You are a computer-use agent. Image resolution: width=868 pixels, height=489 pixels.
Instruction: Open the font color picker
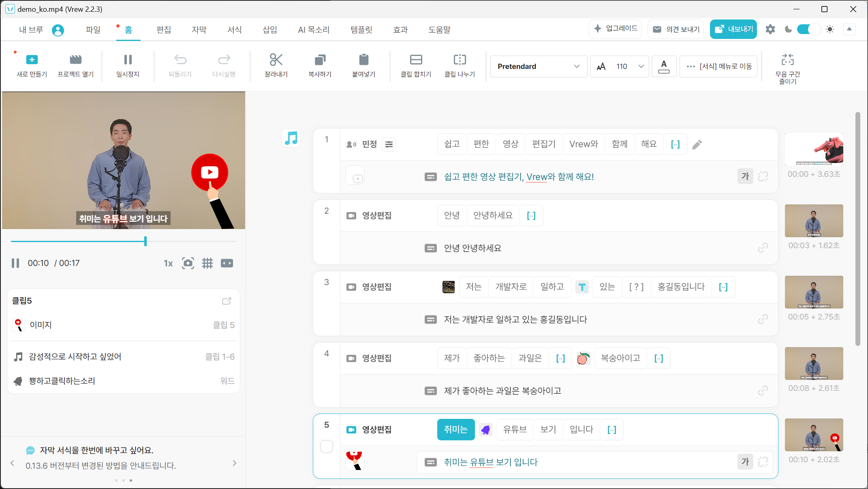[x=664, y=66]
